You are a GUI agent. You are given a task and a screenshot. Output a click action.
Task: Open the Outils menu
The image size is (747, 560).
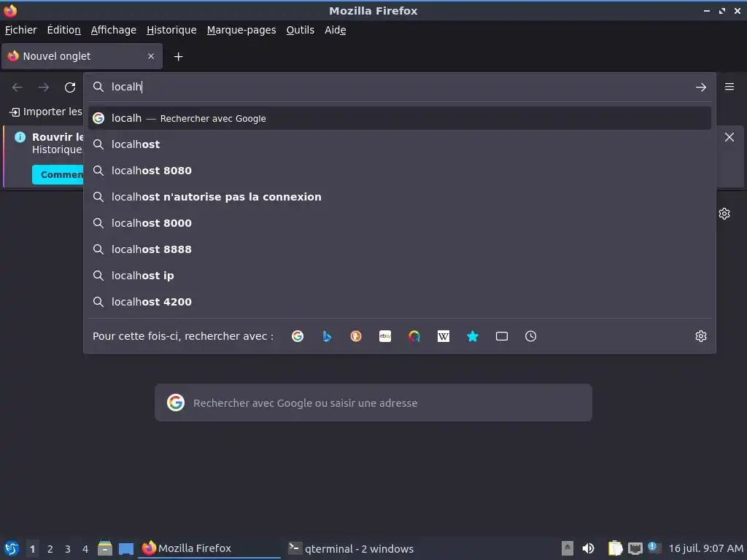300,30
